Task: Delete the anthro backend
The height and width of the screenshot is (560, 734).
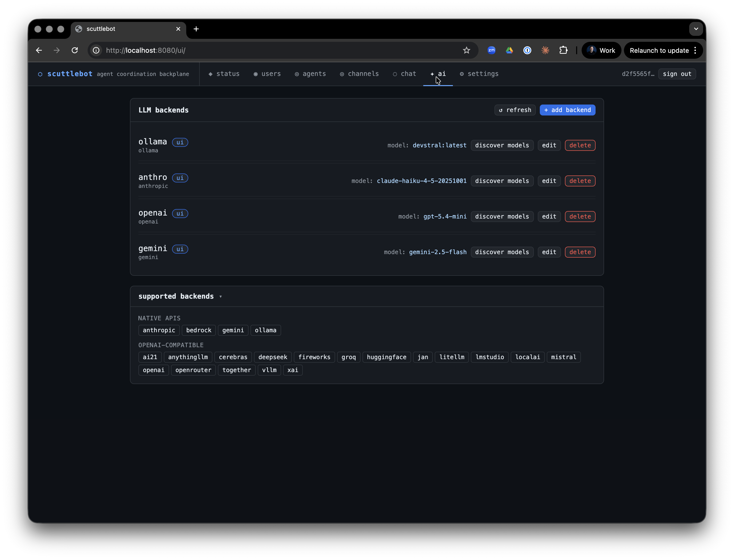Action: 580,181
